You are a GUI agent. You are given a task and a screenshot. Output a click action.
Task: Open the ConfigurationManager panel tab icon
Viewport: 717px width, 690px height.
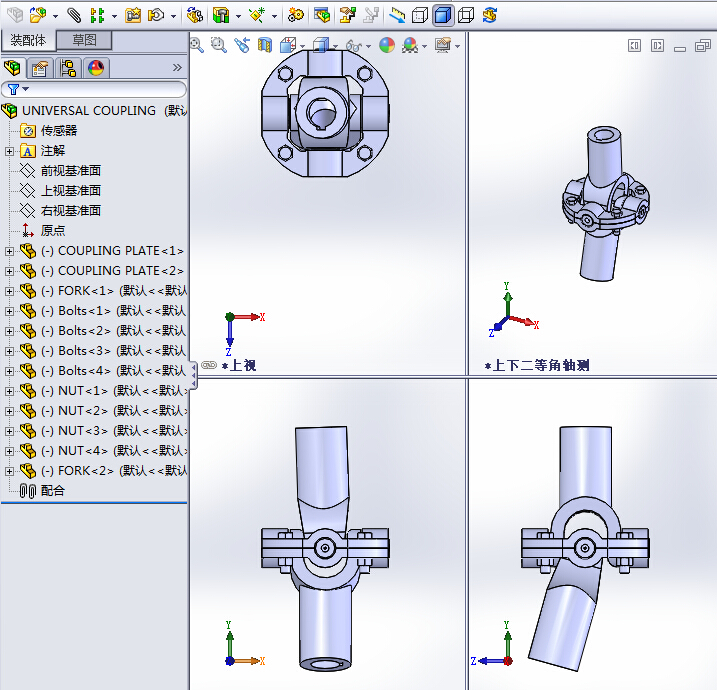coord(68,68)
